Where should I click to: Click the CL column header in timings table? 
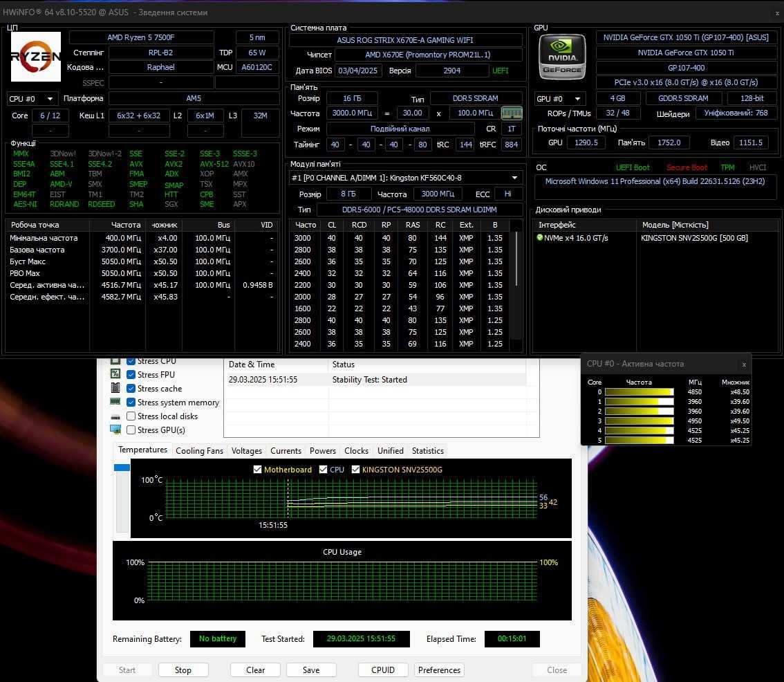tap(332, 225)
